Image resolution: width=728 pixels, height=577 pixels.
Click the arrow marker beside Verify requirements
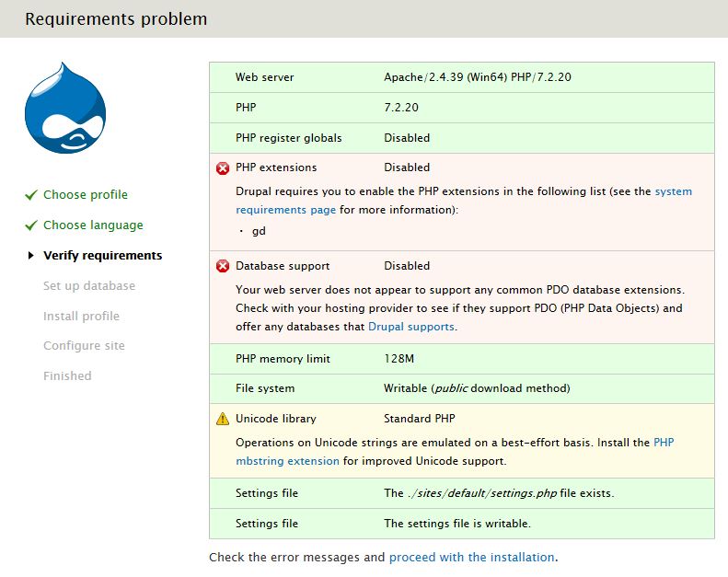click(x=31, y=256)
